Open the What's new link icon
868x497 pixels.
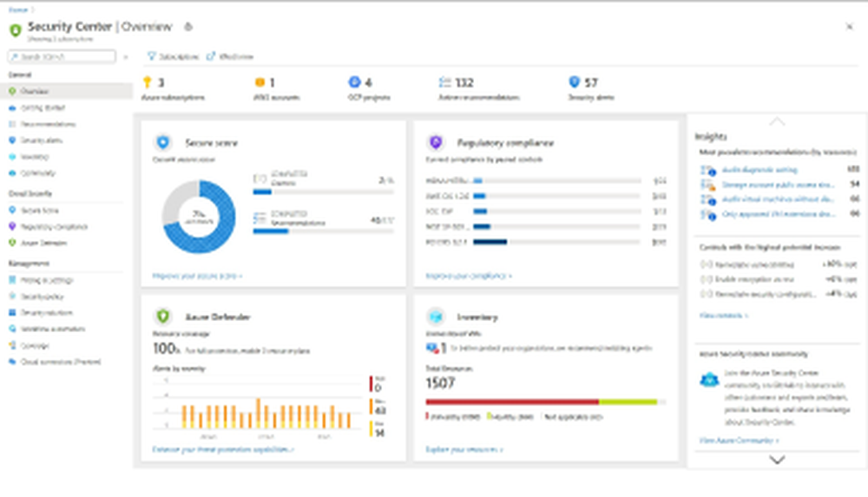point(211,56)
